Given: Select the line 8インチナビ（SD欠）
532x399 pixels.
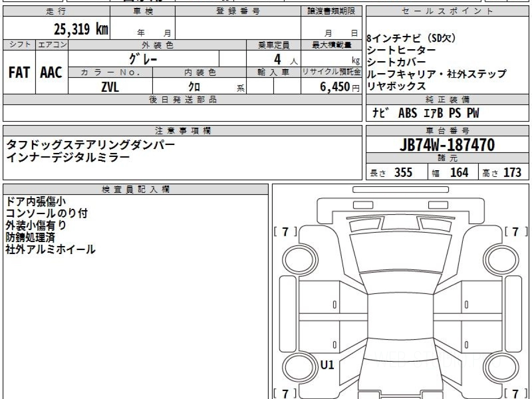Looking at the screenshot, I should click(x=411, y=39).
